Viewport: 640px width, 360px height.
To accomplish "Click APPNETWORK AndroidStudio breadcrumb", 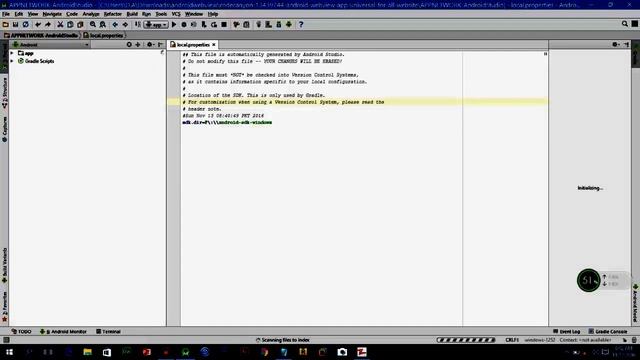I will pos(41,36).
